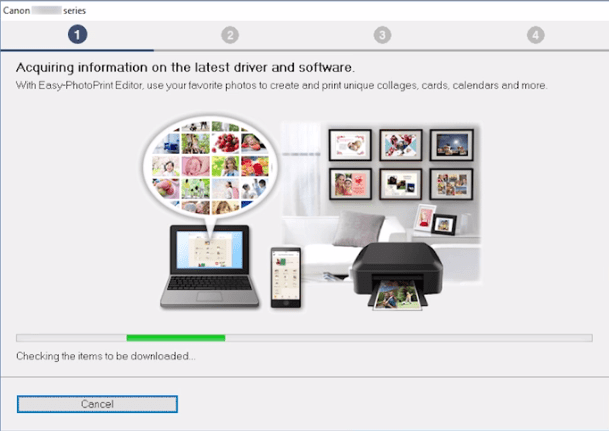Click the 'Acquiring information on the latest driver' heading
609x431 pixels.
click(185, 68)
